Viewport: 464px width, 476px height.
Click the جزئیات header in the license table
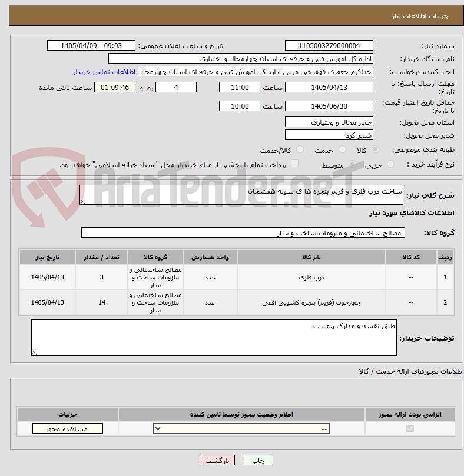[x=68, y=414]
